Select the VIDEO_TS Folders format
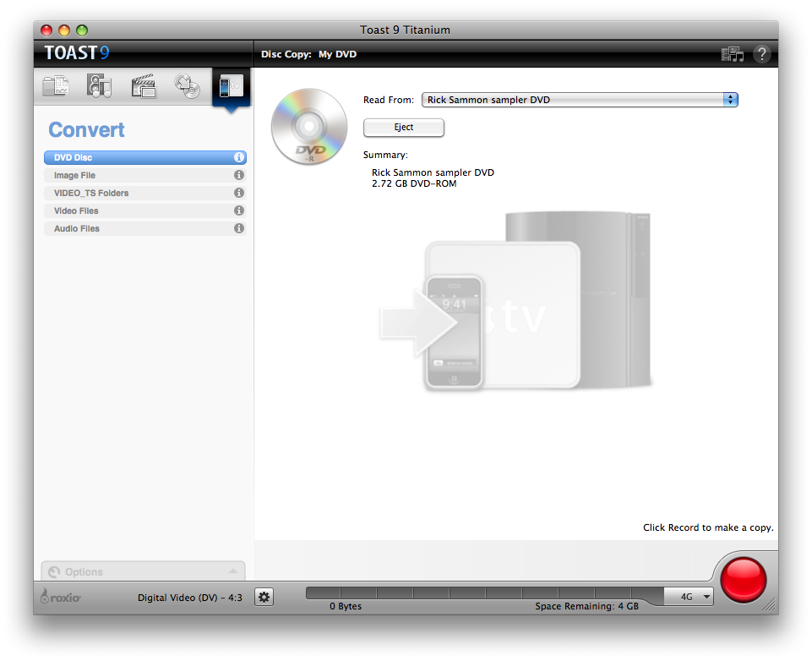Viewport: 812px width, 661px height. coord(145,193)
